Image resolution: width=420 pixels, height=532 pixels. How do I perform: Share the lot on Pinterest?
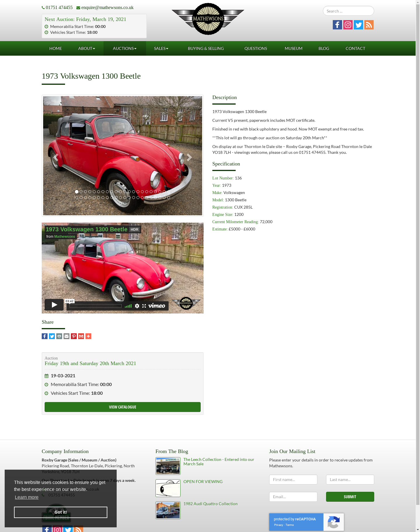click(x=74, y=336)
